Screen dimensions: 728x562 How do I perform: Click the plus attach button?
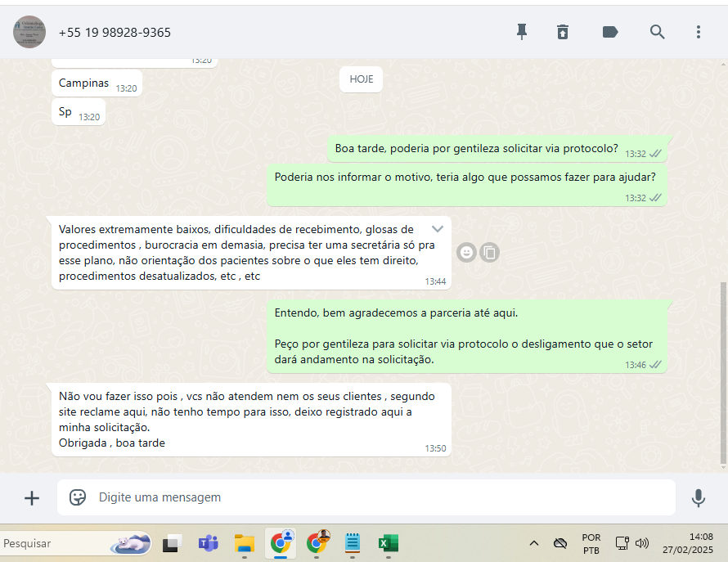[32, 498]
